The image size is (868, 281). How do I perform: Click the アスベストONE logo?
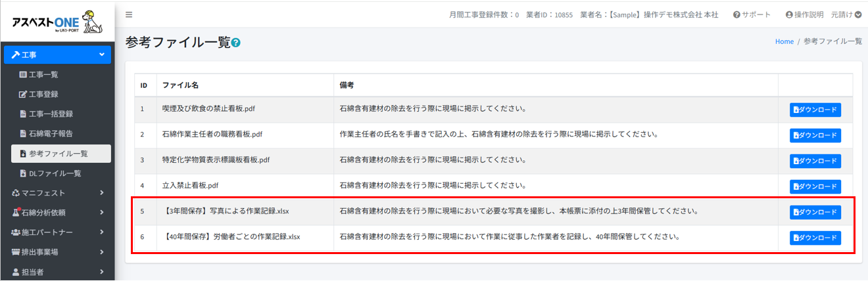pyautogui.click(x=57, y=23)
